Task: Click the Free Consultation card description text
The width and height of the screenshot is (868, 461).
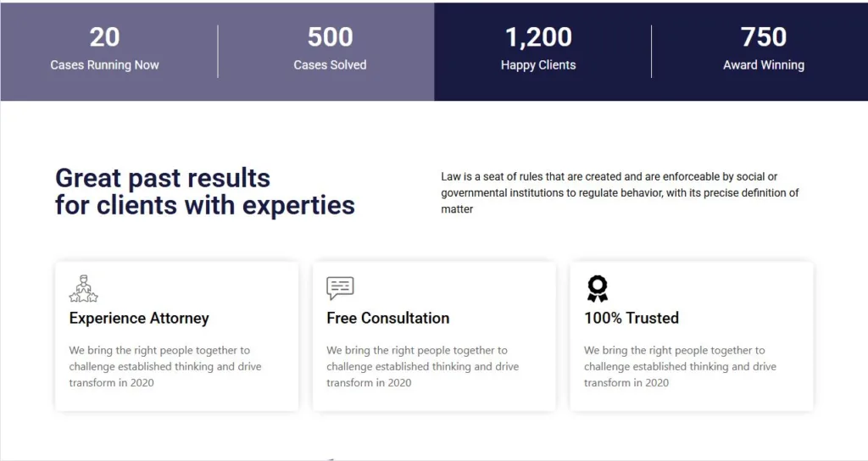Action: 422,366
